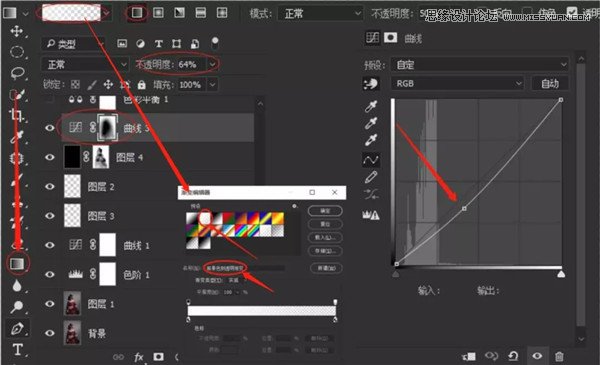600x365 pixels.
Task: Pick white point eyedropper in Curves
Action: point(371,140)
